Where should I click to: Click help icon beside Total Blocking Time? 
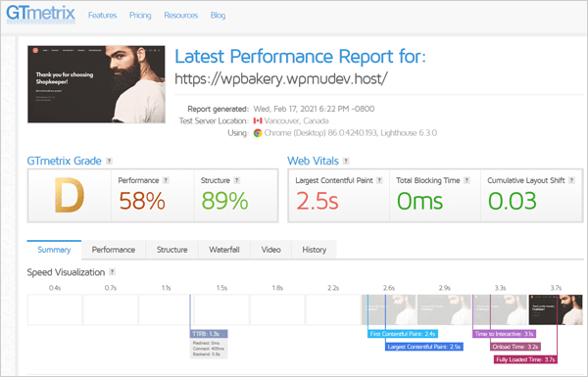coord(466,180)
